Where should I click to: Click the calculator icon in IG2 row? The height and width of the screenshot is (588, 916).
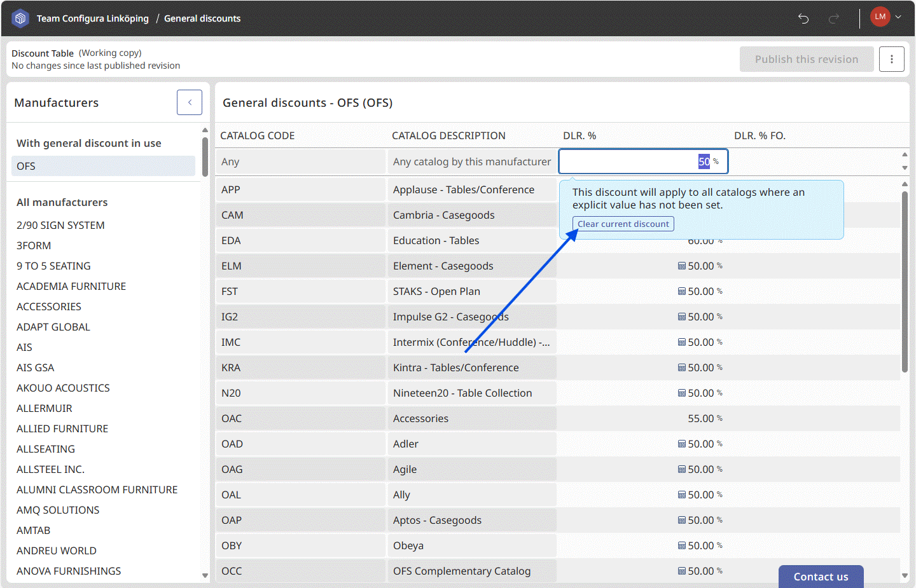[x=682, y=317]
